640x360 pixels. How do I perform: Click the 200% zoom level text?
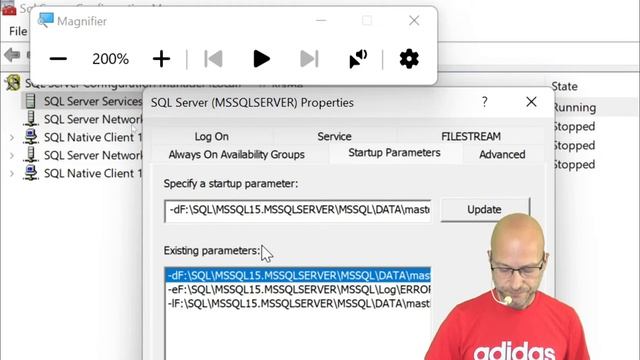[110, 59]
